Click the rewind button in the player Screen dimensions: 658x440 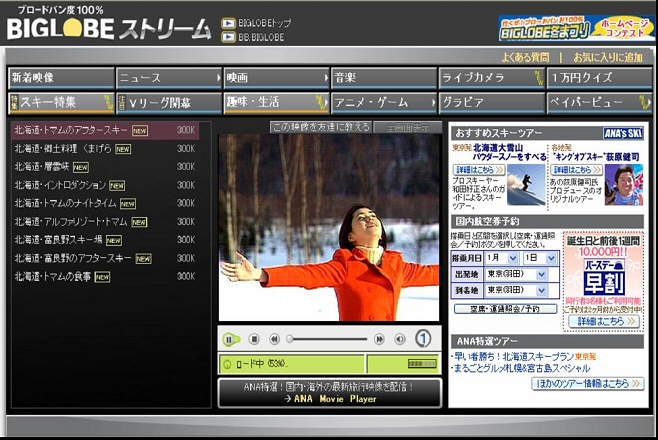tap(274, 339)
